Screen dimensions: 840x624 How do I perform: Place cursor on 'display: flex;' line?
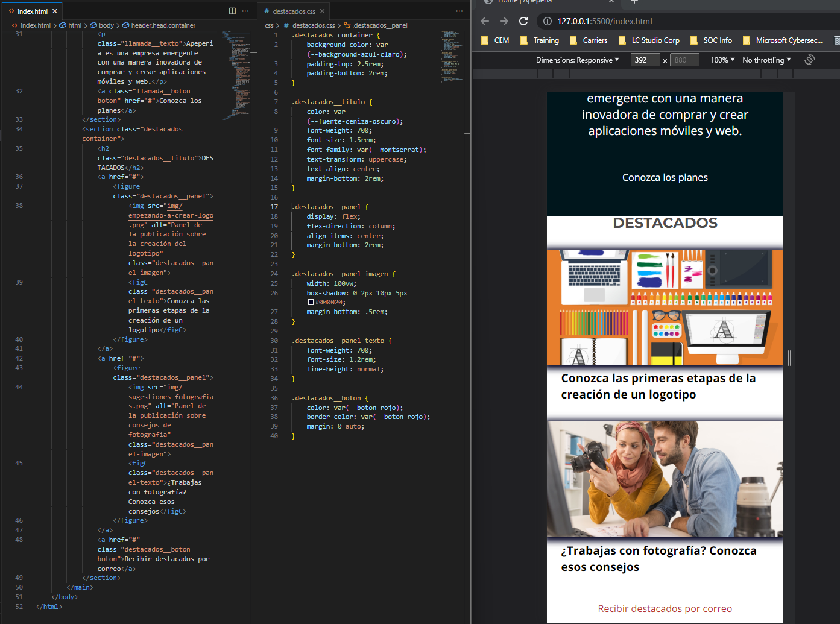[x=333, y=216]
